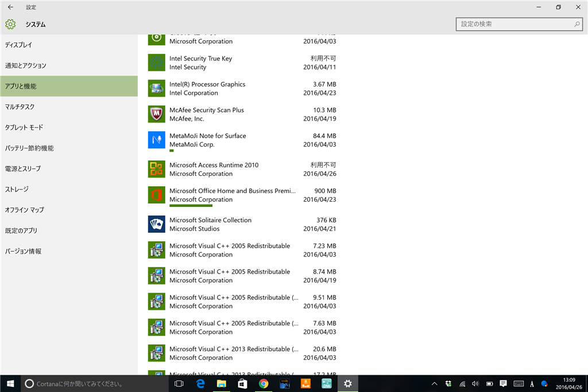Click icon of Visual C++ 2005 Redistributable 8.74 MB
The height and width of the screenshot is (392, 588).
156,276
